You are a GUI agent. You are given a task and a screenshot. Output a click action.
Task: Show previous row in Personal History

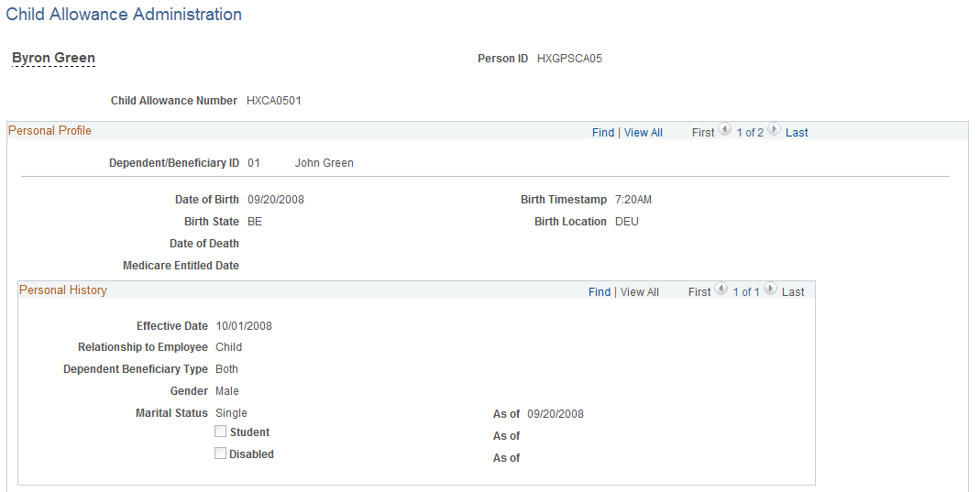point(721,290)
